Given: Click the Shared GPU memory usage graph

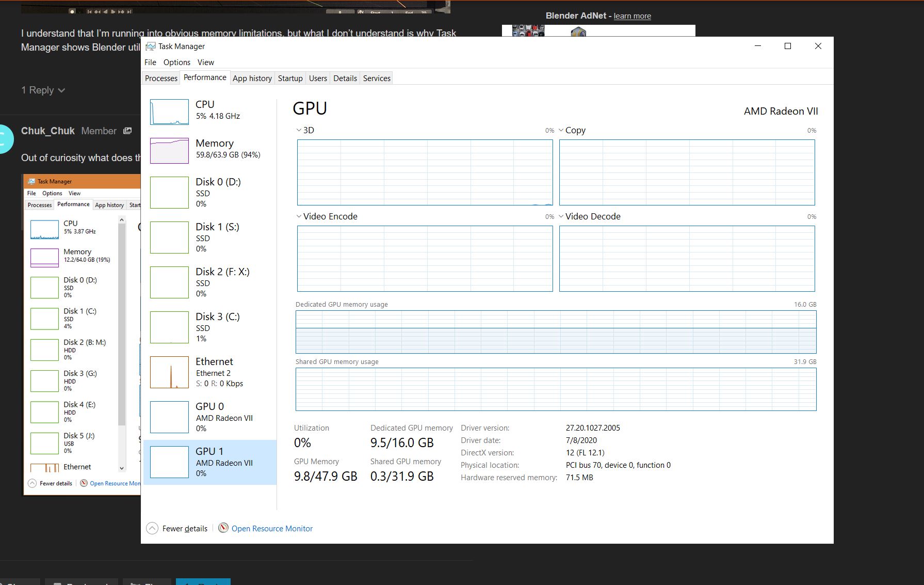Looking at the screenshot, I should pyautogui.click(x=556, y=389).
